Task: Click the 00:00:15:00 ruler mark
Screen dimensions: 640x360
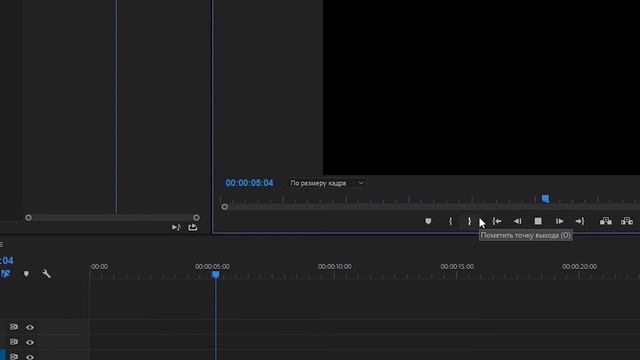Action: [x=457, y=267]
